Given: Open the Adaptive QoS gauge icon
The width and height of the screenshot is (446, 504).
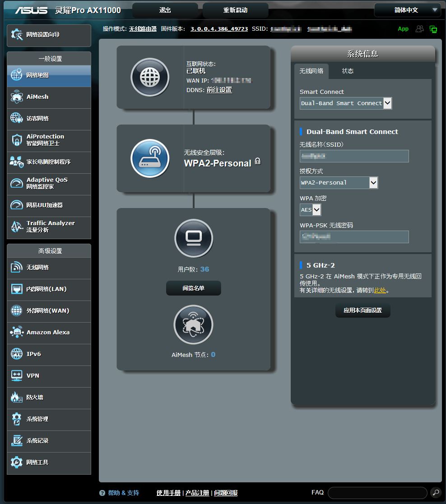Looking at the screenshot, I should [17, 183].
